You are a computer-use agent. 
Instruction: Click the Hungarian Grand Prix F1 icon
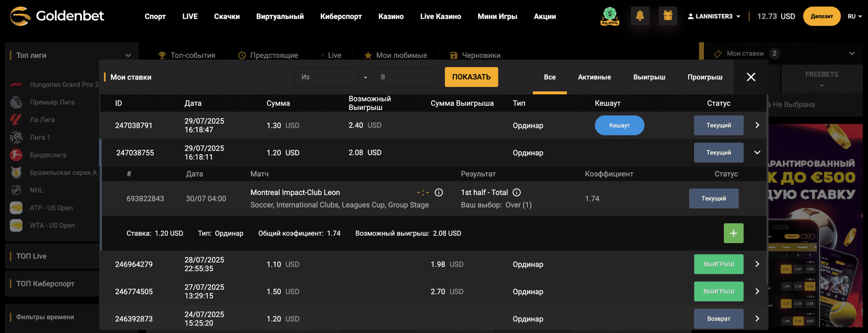(16, 85)
